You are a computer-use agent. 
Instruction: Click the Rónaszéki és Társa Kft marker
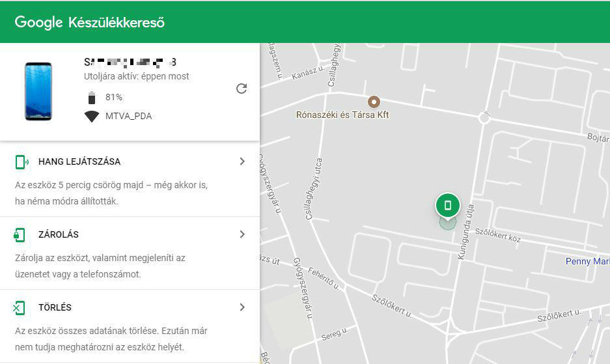[374, 102]
